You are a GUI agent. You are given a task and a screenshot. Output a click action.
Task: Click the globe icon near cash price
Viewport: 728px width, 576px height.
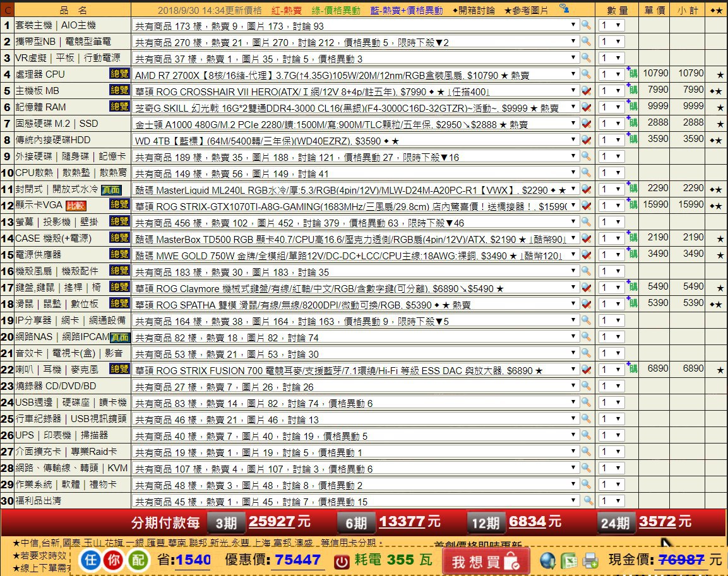[x=548, y=561]
